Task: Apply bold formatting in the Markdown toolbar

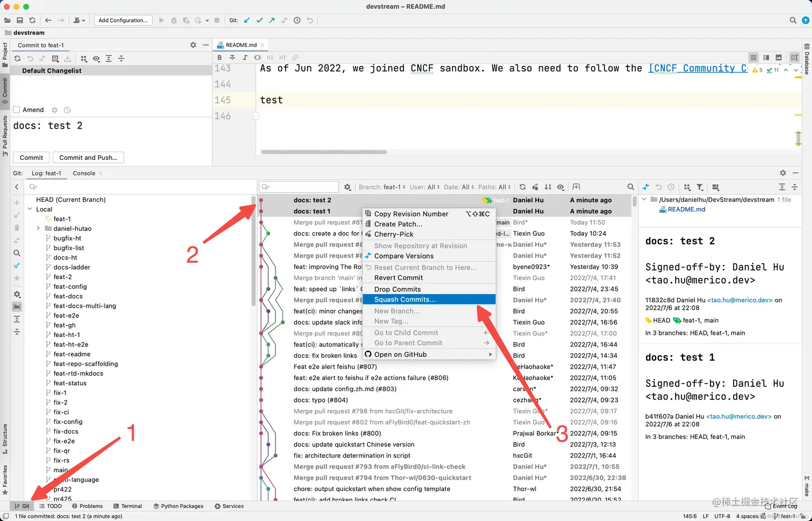Action: point(219,57)
